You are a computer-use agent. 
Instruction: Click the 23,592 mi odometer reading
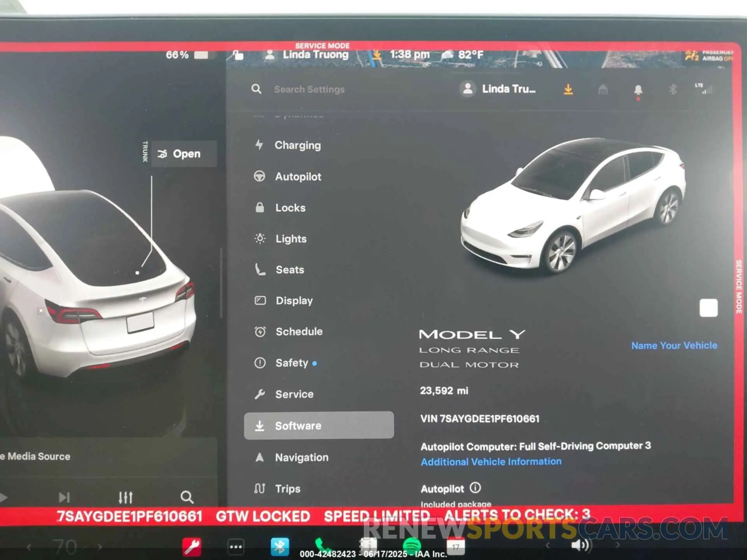pyautogui.click(x=444, y=390)
